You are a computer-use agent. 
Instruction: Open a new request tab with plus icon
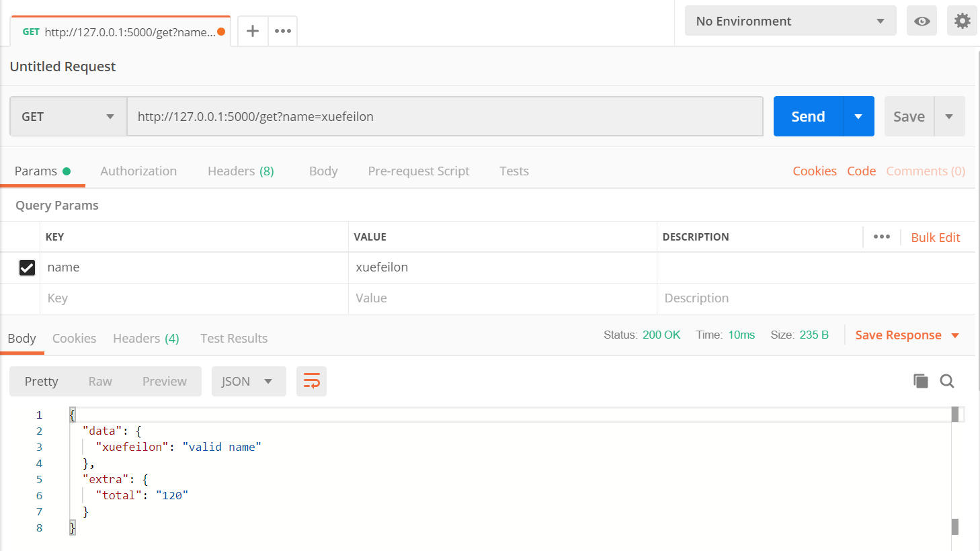coord(253,31)
